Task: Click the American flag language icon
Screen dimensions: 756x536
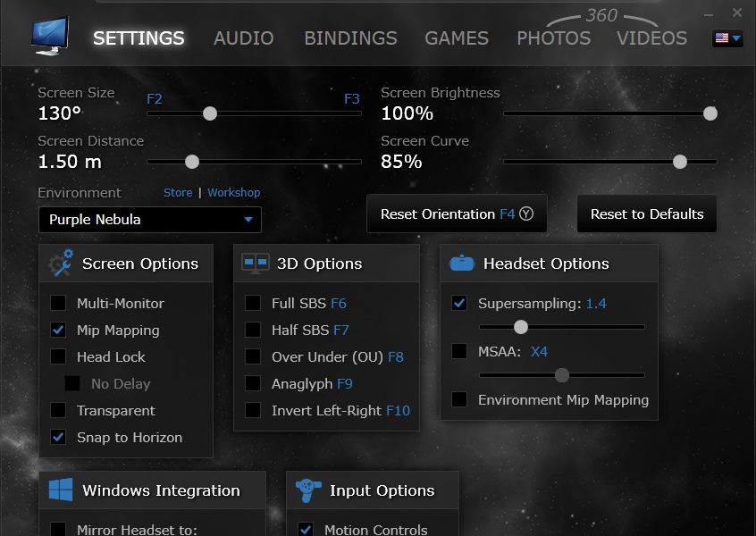Action: pos(721,38)
